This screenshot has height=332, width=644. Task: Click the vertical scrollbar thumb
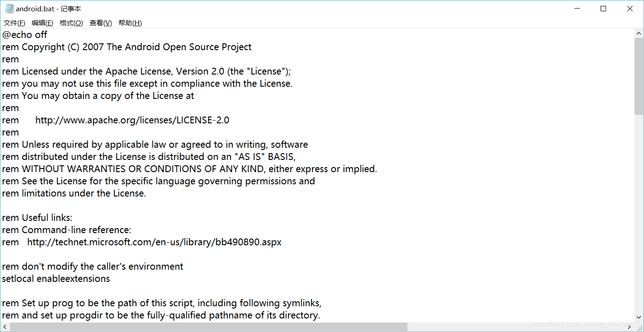[639, 76]
